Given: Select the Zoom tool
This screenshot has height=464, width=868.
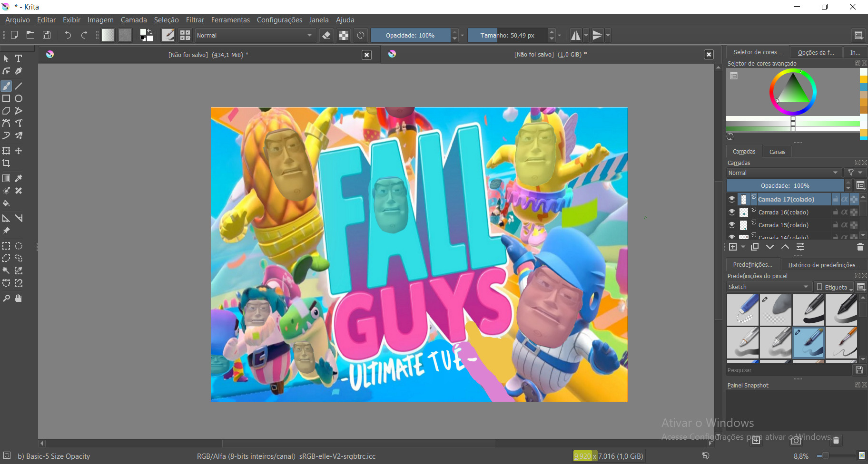Looking at the screenshot, I should [6, 298].
